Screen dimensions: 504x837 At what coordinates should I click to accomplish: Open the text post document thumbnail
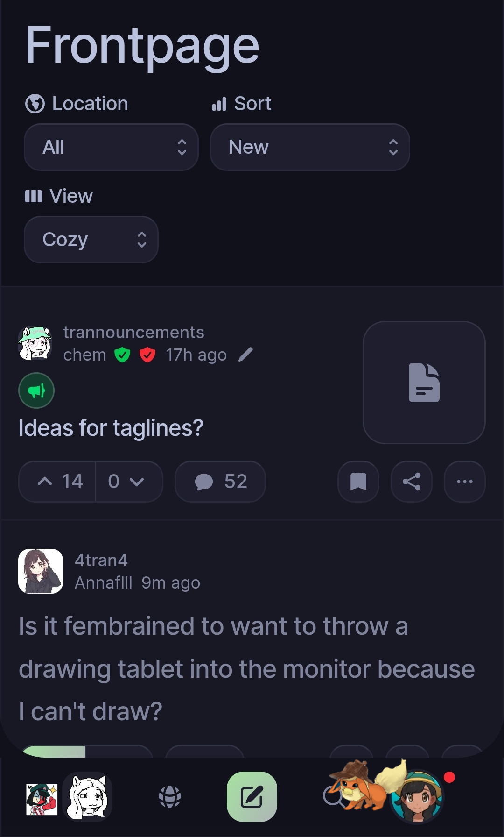(x=424, y=383)
